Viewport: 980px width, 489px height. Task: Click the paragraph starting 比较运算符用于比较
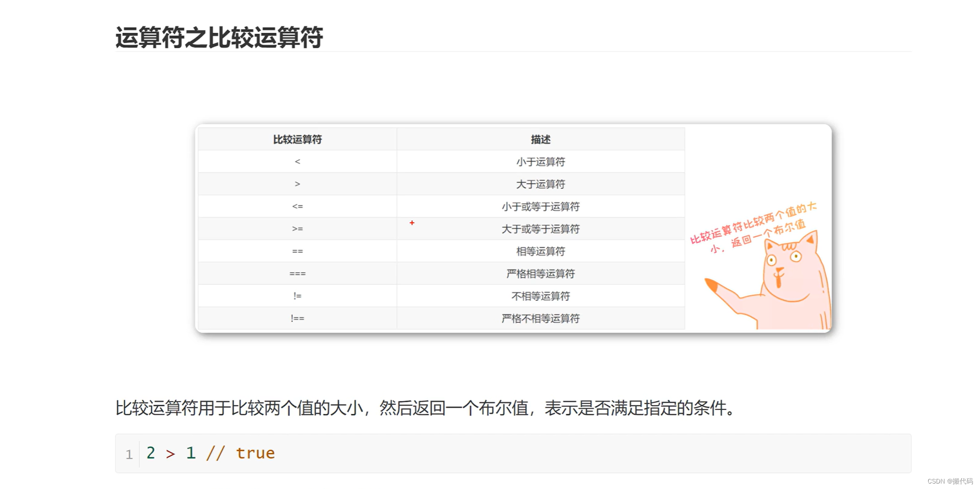(424, 407)
